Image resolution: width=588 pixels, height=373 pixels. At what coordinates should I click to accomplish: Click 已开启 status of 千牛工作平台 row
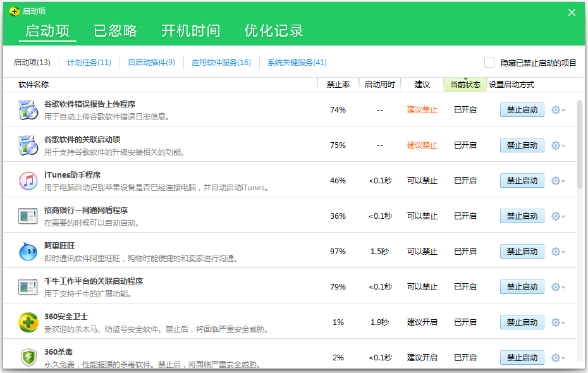click(x=465, y=287)
